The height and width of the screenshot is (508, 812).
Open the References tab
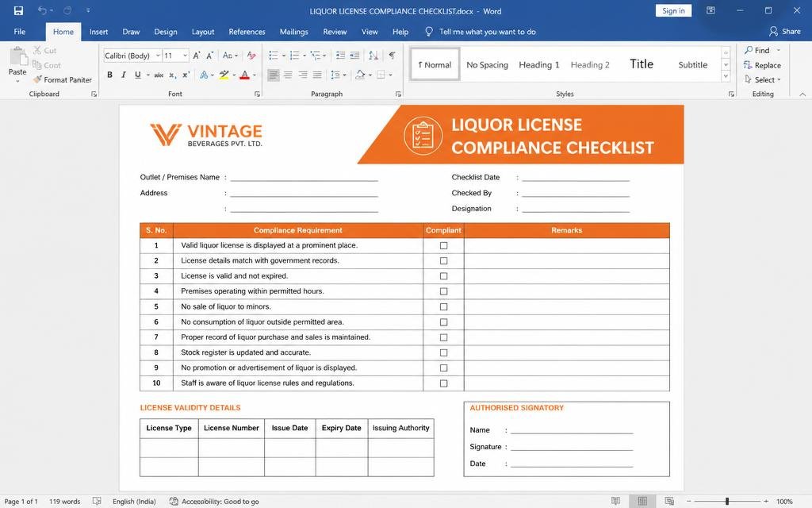[x=247, y=32]
